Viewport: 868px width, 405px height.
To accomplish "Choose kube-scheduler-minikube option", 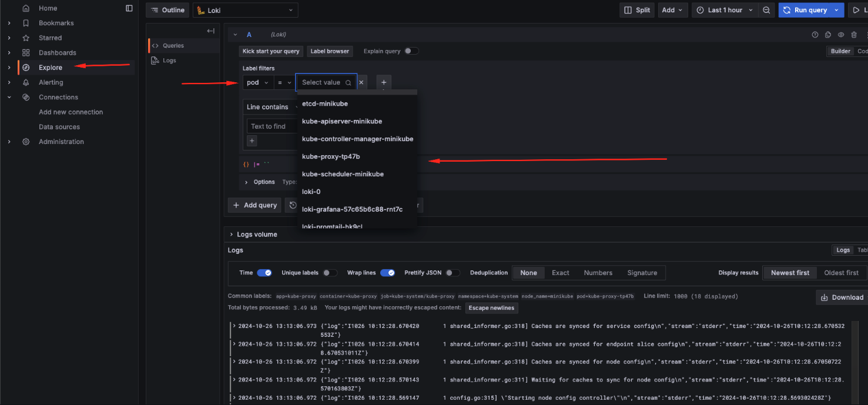I will (x=357, y=174).
